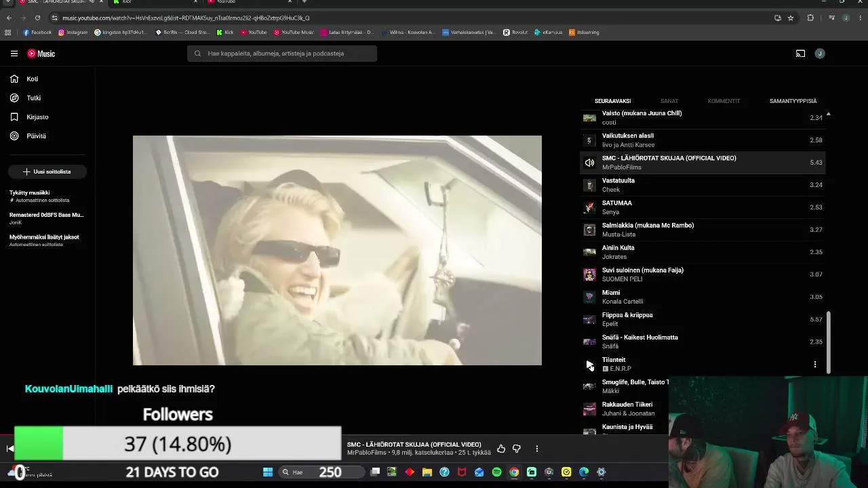Like the current song with thumbs up
Viewport: 868px width, 488px height.
point(501,449)
